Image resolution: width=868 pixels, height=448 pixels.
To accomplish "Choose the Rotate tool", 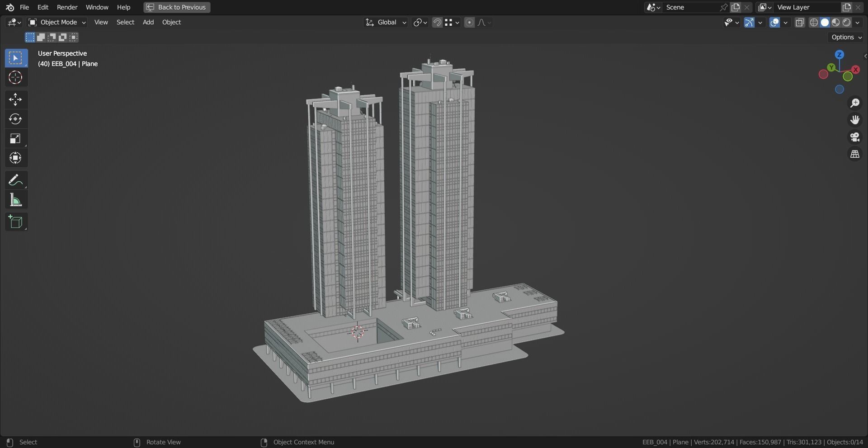I will coord(16,119).
